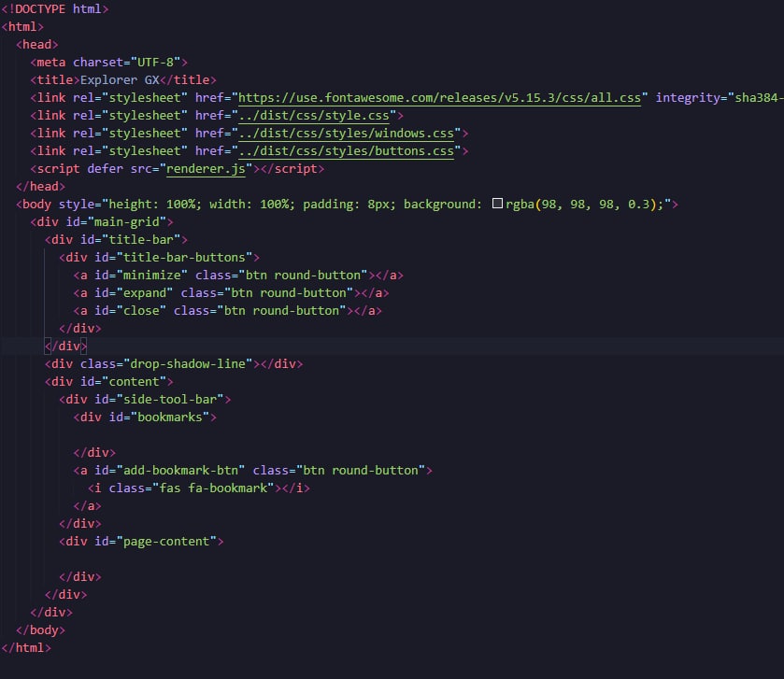Click the anchor with id="close"
Screen dimensions: 784x679
[x=227, y=311]
